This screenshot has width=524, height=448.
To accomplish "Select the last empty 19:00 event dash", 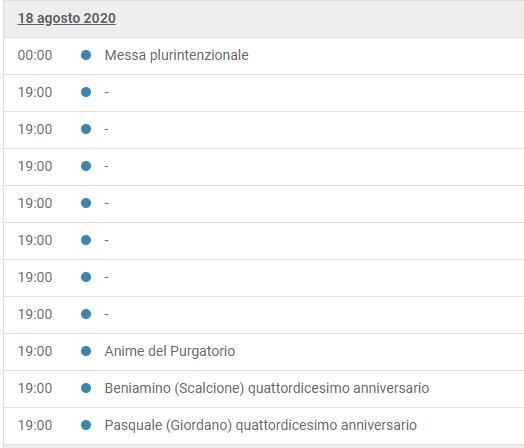I will 107,314.
